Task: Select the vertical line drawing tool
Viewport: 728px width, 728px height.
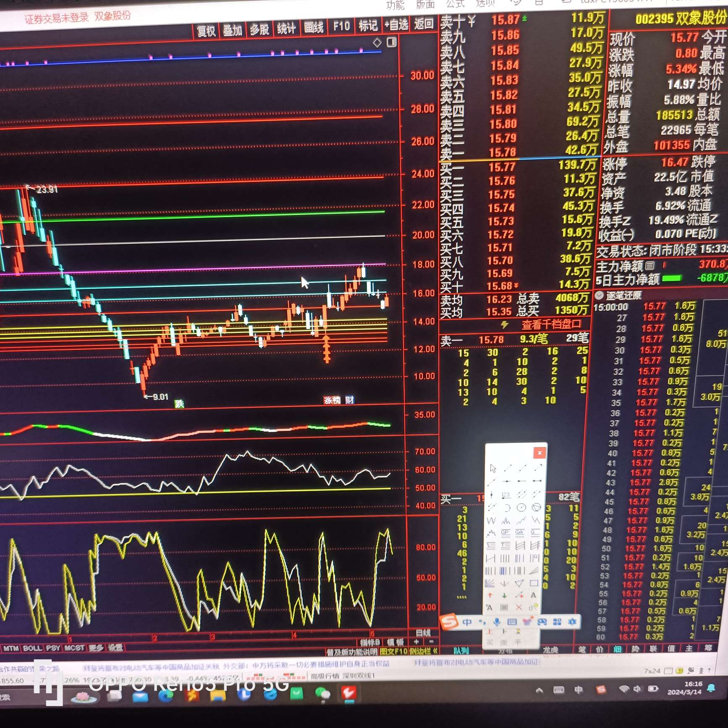Action: point(491,495)
